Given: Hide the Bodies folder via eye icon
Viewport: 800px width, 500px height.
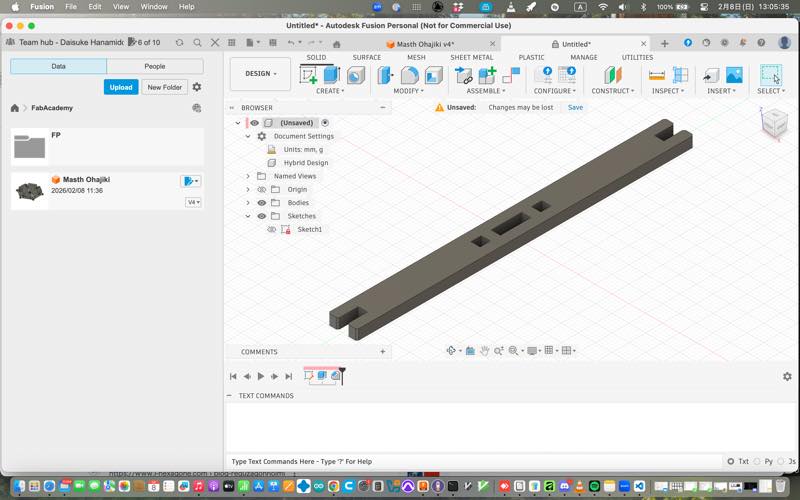Looking at the screenshot, I should point(262,203).
